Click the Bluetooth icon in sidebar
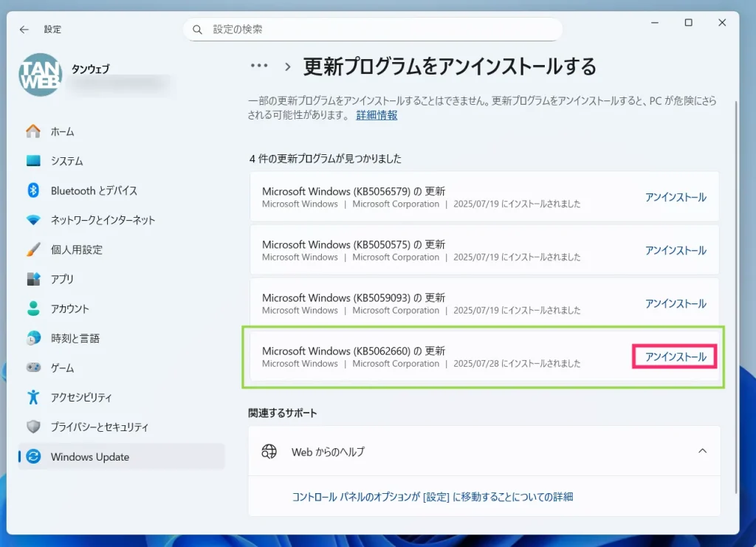Image resolution: width=756 pixels, height=547 pixels. coord(33,190)
